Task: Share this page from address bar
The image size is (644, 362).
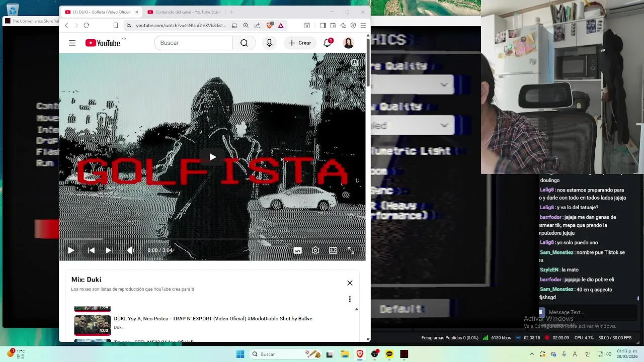Action: 257,26
